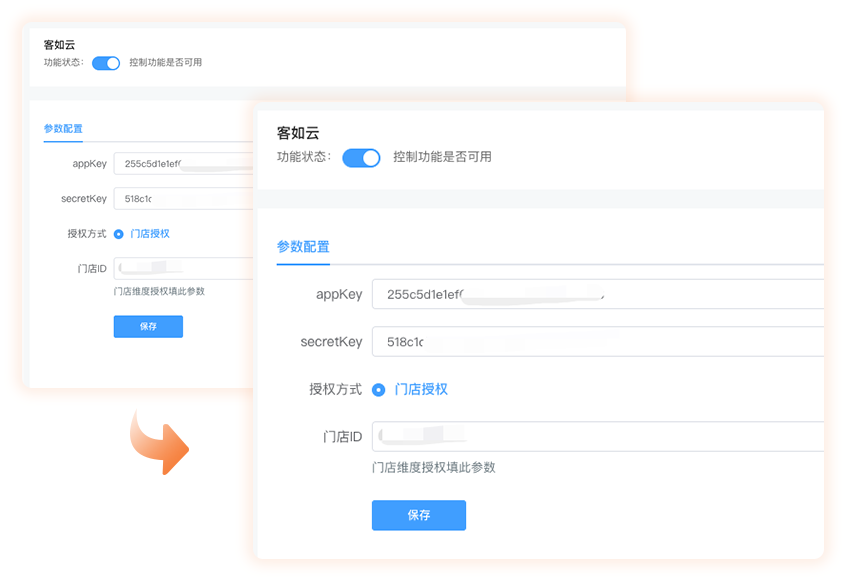Click 客如云 title in the back panel
Image resolution: width=848 pixels, height=583 pixels.
tap(59, 45)
